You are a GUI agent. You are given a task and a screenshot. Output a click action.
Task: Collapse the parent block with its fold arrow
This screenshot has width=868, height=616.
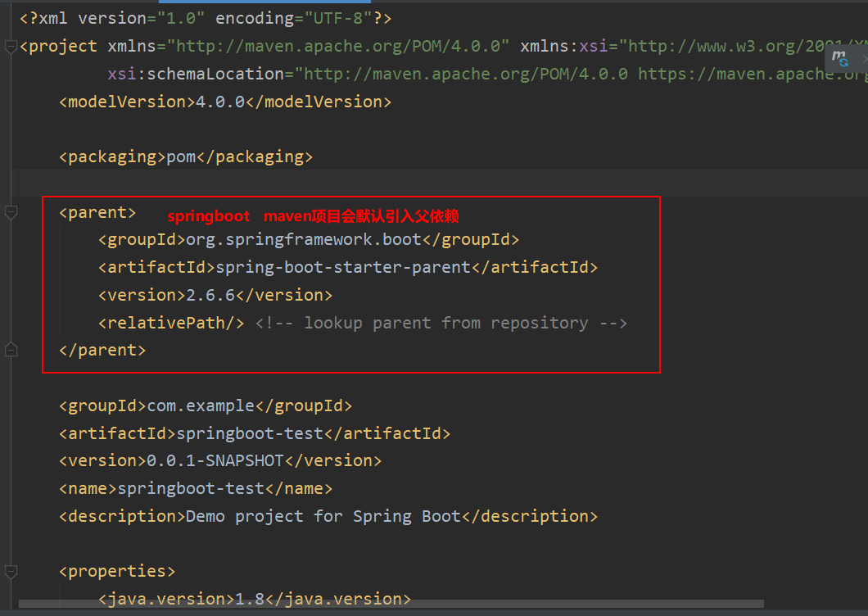11,212
